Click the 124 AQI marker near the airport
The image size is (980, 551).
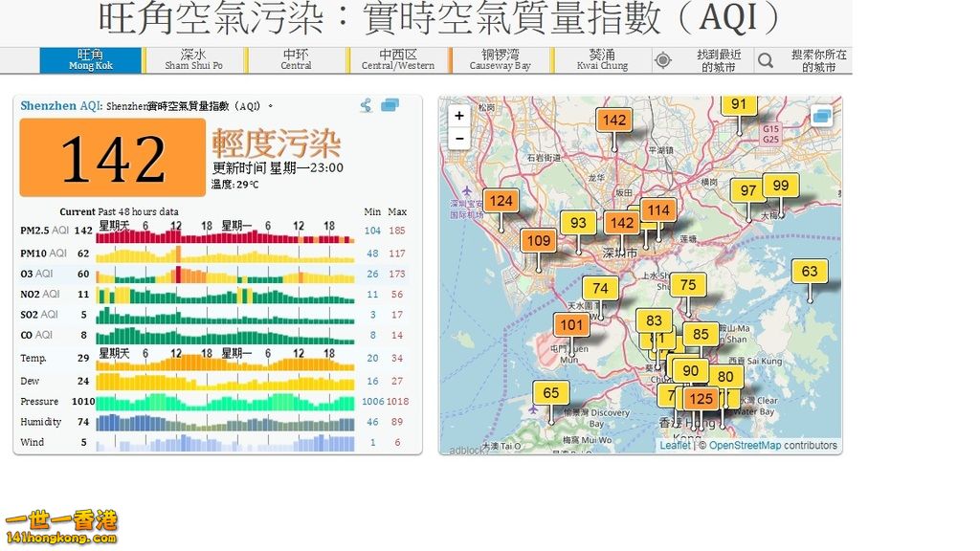[x=501, y=201]
